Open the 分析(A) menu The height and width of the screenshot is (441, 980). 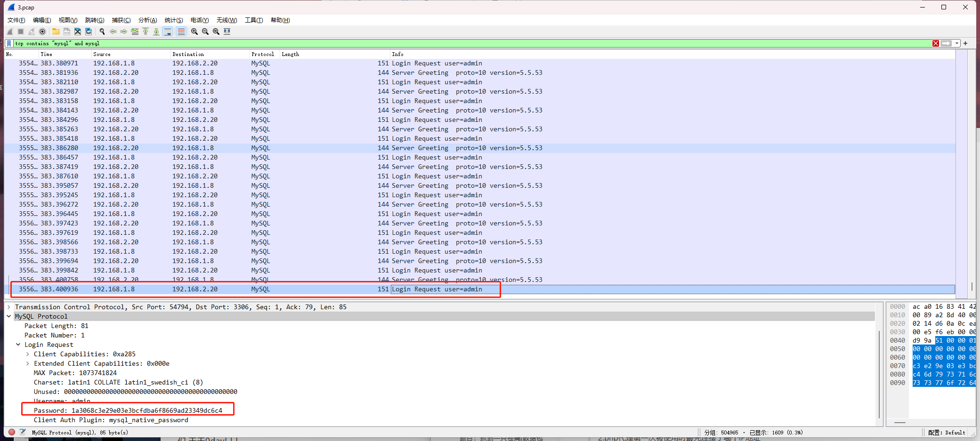tap(147, 20)
